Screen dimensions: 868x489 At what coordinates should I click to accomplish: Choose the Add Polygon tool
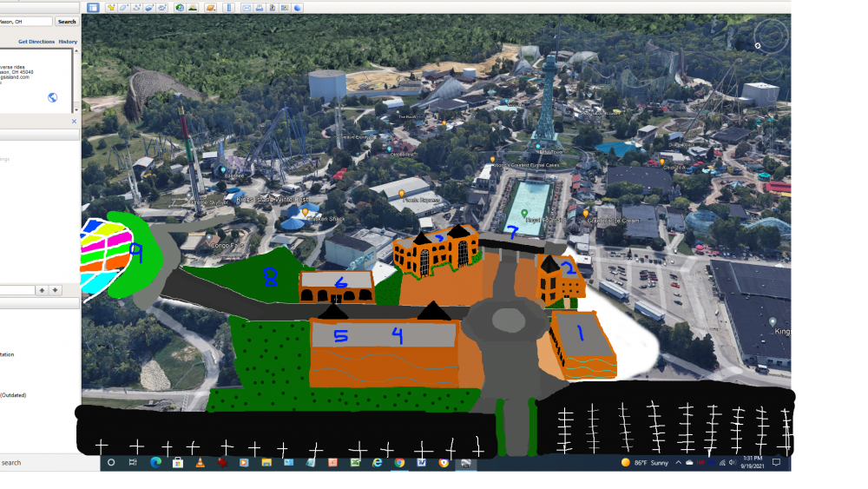(x=124, y=8)
